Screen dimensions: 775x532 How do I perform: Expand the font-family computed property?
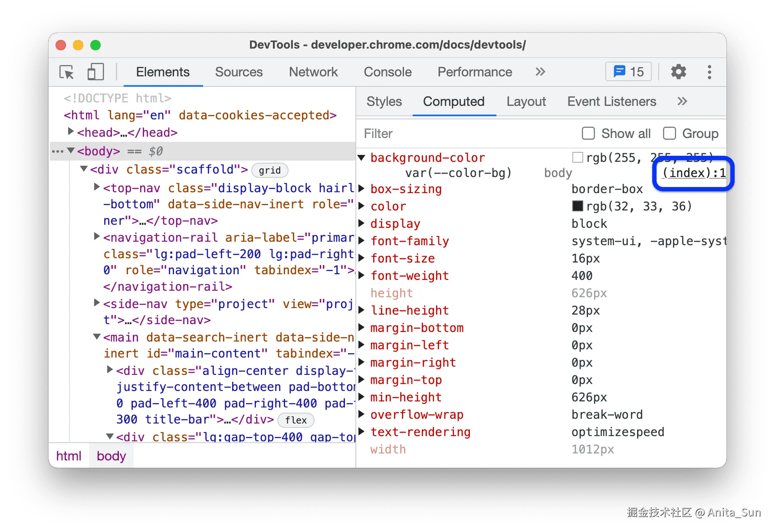tap(361, 241)
